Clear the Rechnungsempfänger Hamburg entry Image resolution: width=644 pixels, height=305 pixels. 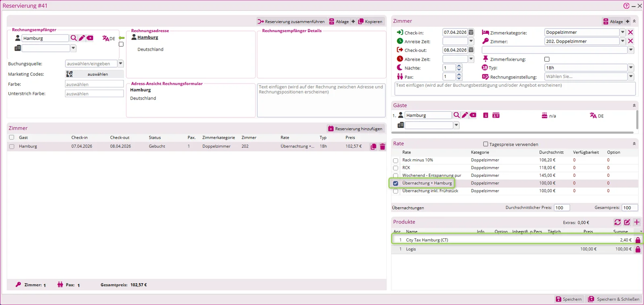coord(90,38)
